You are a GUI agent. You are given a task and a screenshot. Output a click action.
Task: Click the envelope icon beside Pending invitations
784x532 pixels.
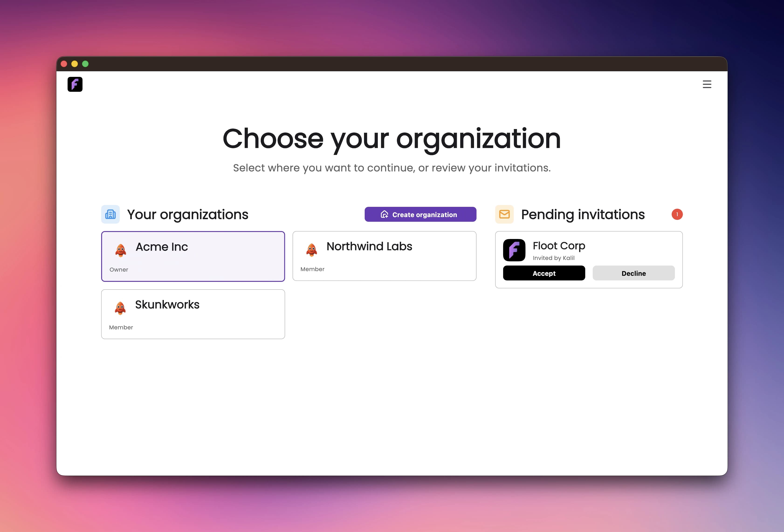coord(504,215)
